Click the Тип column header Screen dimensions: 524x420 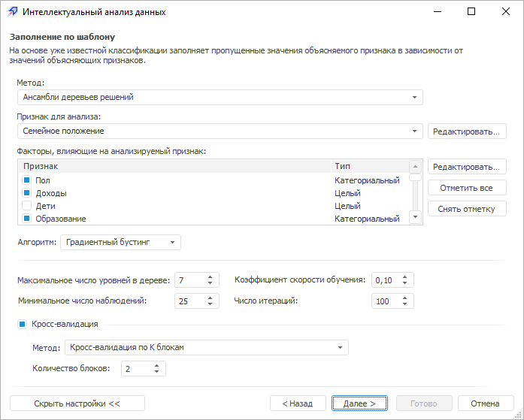368,166
